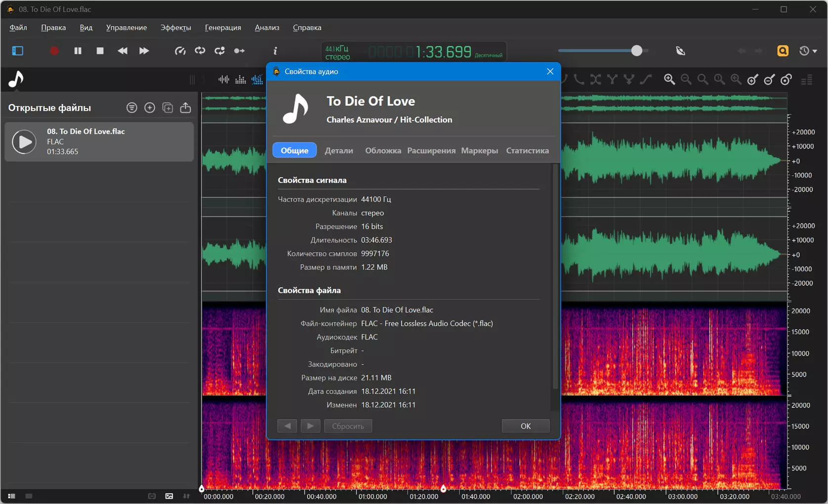The width and height of the screenshot is (828, 504).
Task: View the Статистика tab
Action: [x=528, y=151]
